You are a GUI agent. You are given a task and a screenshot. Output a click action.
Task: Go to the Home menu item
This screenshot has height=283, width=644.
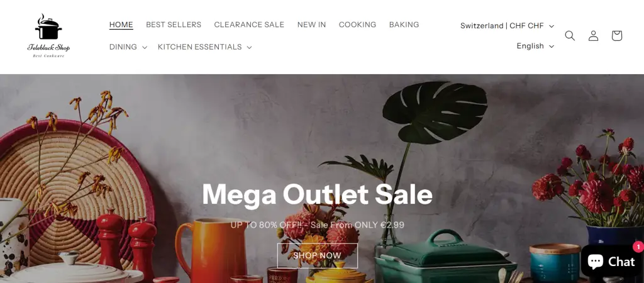pyautogui.click(x=121, y=25)
